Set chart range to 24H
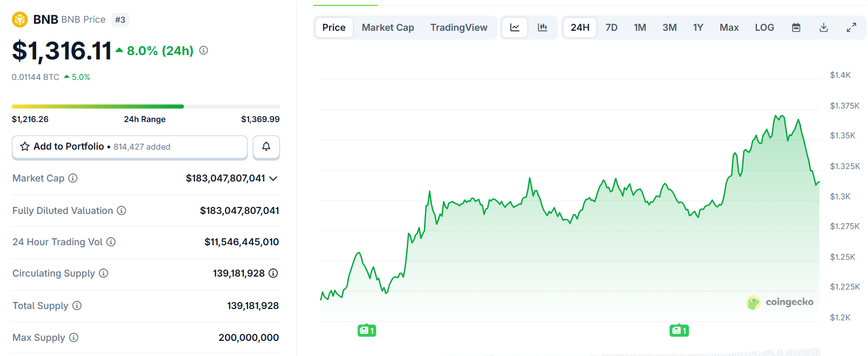Image resolution: width=868 pixels, height=356 pixels. [x=580, y=28]
